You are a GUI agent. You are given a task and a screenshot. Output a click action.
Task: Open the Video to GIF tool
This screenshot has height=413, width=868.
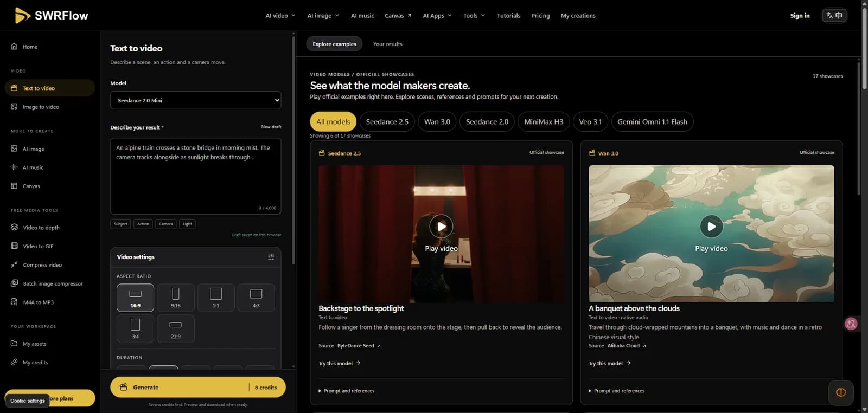[x=50, y=246]
